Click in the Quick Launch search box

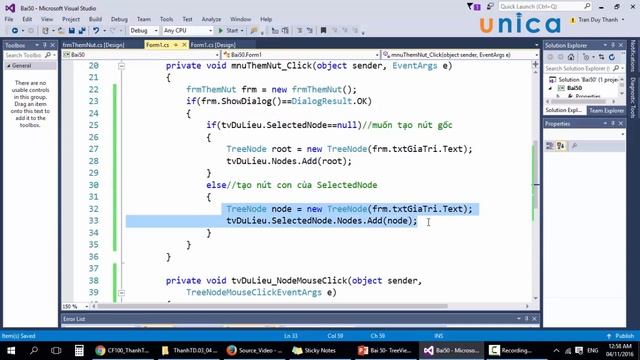point(545,7)
